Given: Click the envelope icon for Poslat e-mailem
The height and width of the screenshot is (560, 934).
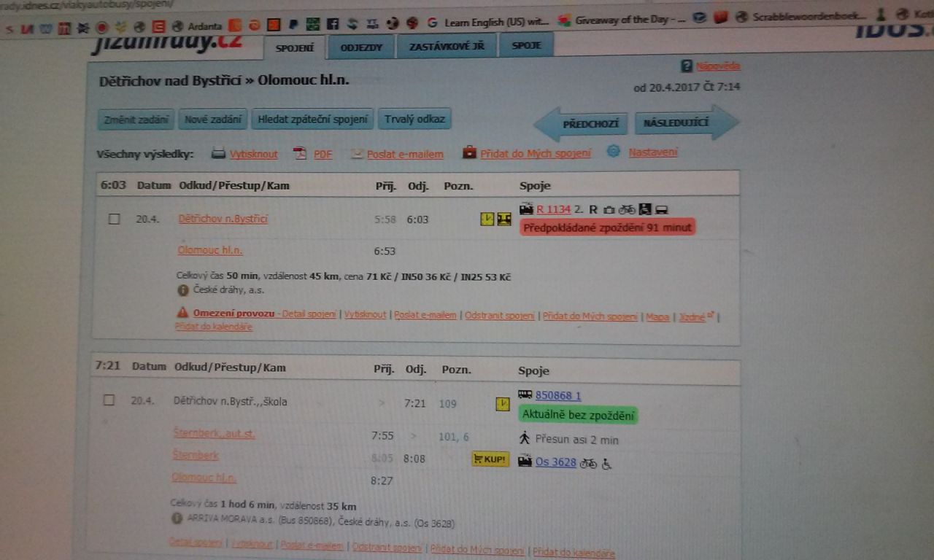Looking at the screenshot, I should [x=357, y=154].
